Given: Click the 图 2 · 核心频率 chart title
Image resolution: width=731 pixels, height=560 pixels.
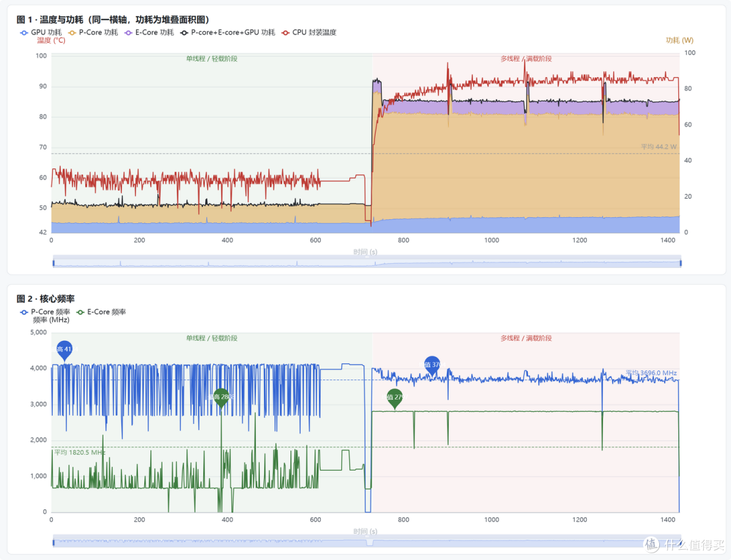Looking at the screenshot, I should coord(46,299).
